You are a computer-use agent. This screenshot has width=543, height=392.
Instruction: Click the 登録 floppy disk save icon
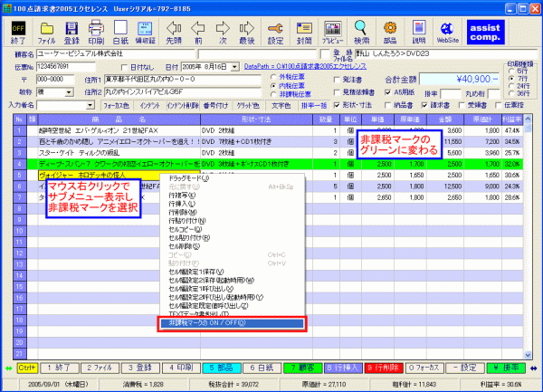tap(71, 33)
